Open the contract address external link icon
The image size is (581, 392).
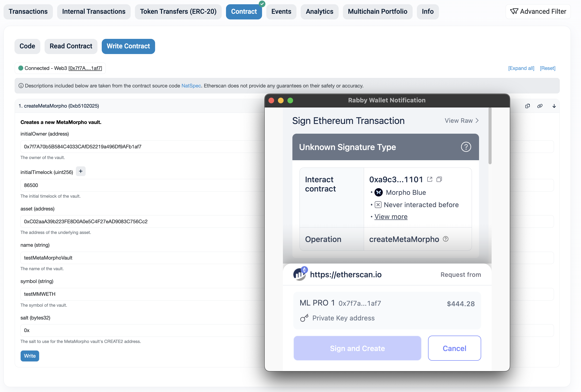(x=429, y=179)
